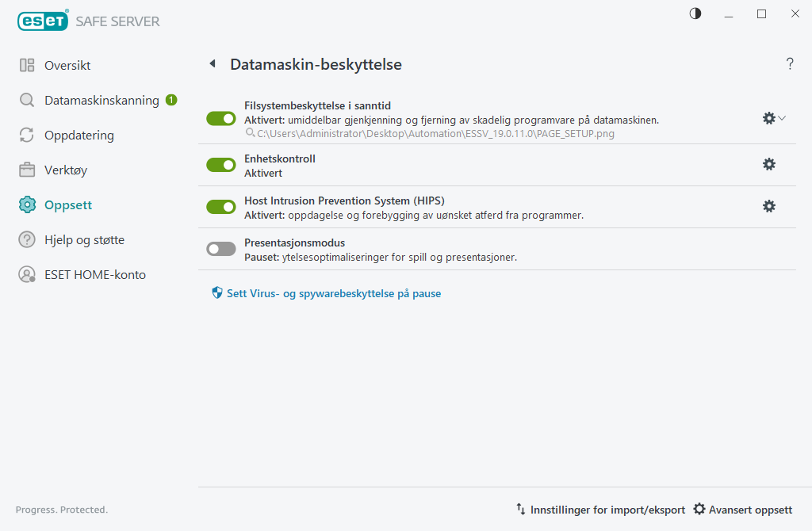Viewport: 812px width, 531px height.
Task: Open settings gear for Host Intrusion Prevention System
Action: click(x=768, y=206)
